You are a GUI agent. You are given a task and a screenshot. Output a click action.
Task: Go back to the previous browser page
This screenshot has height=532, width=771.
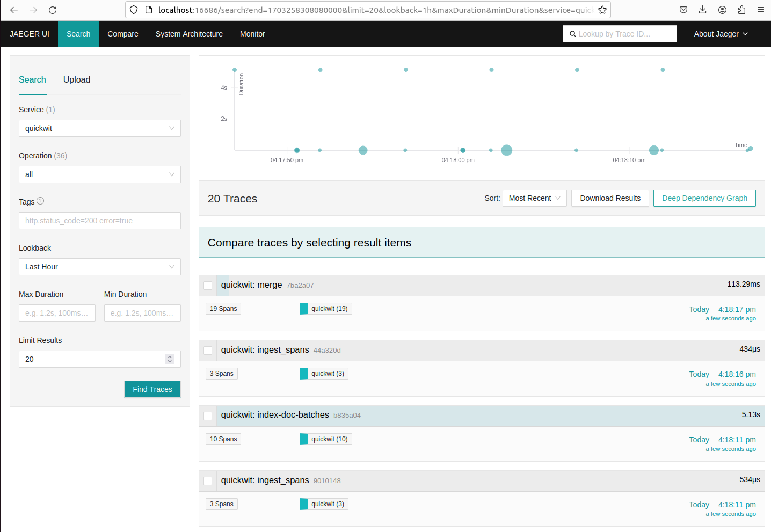point(14,10)
